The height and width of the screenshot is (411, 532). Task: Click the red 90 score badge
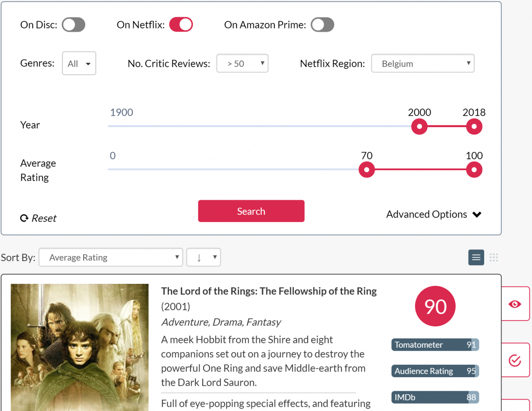pyautogui.click(x=435, y=307)
